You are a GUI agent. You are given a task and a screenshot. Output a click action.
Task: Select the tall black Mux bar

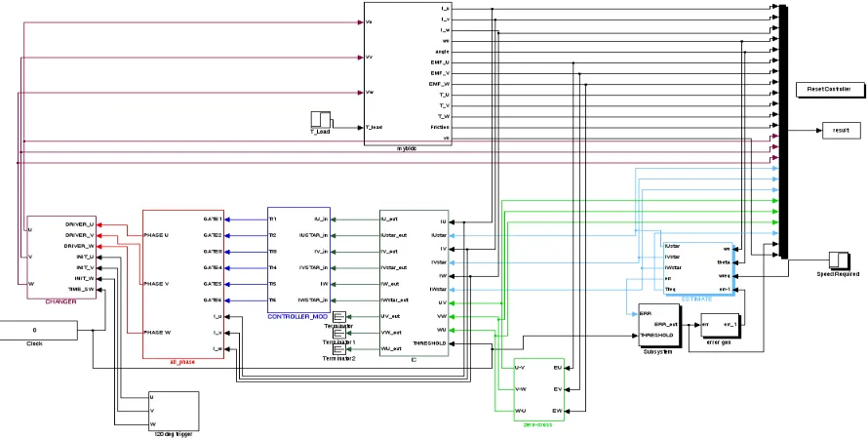click(783, 132)
